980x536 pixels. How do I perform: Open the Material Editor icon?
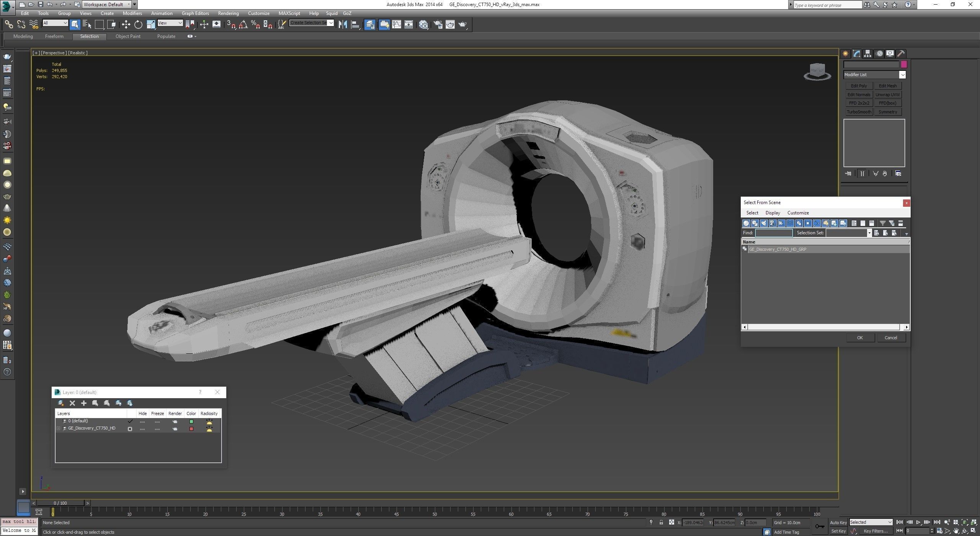coord(423,25)
